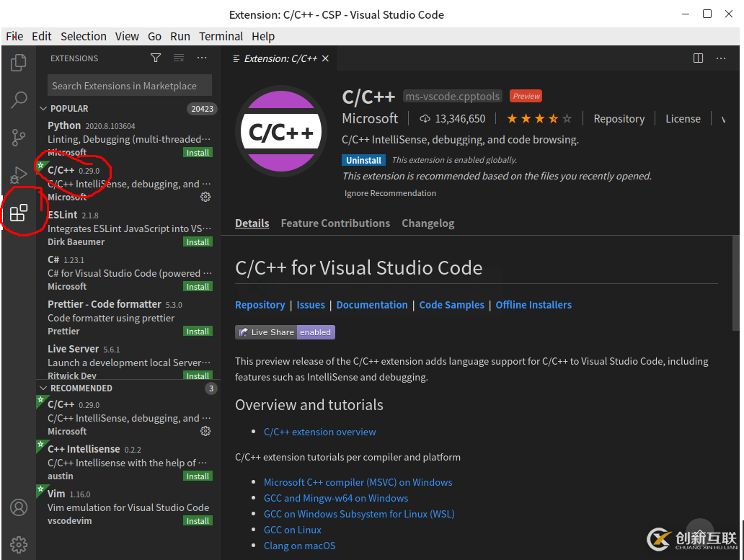The height and width of the screenshot is (560, 744).
Task: Open Clang on macOS link
Action: click(x=299, y=546)
